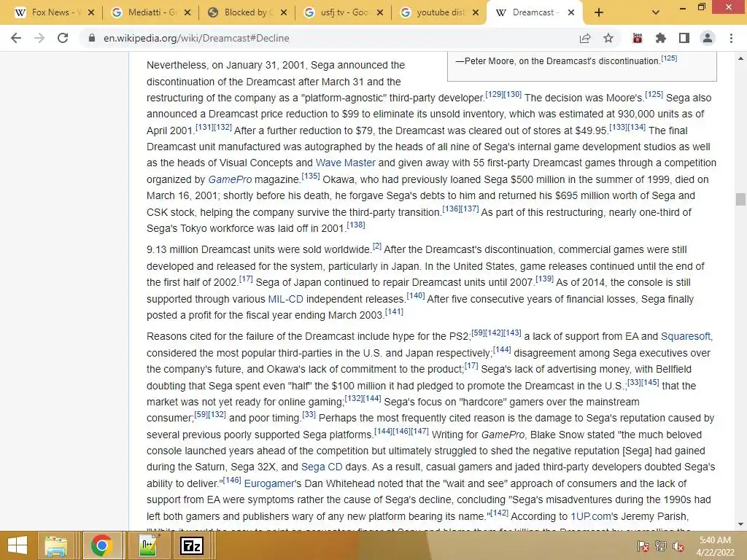Close the usfj tv tab
The width and height of the screenshot is (747, 560).
tap(379, 12)
